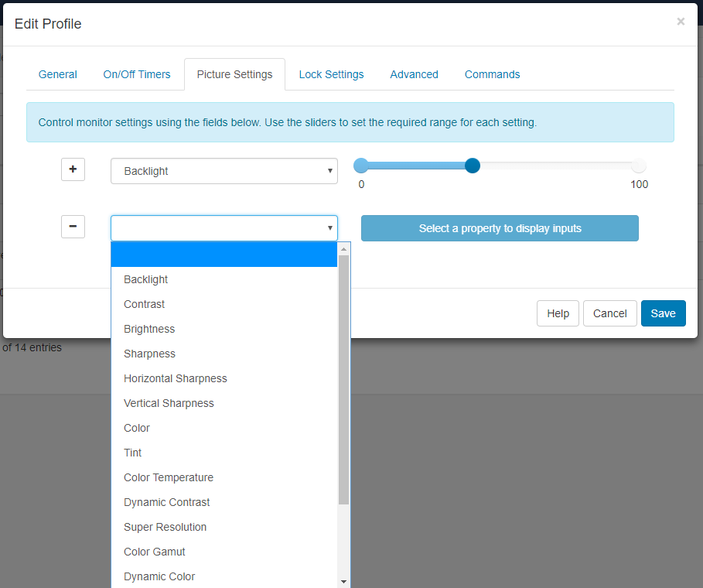Choose Contrast from the dropdown list
The image size is (703, 588).
click(145, 304)
